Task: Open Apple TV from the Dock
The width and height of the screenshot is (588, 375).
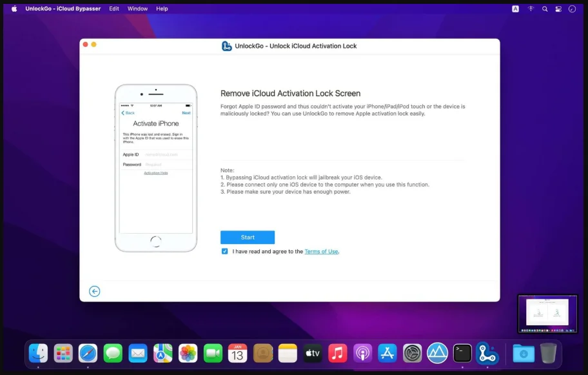Action: (x=313, y=353)
